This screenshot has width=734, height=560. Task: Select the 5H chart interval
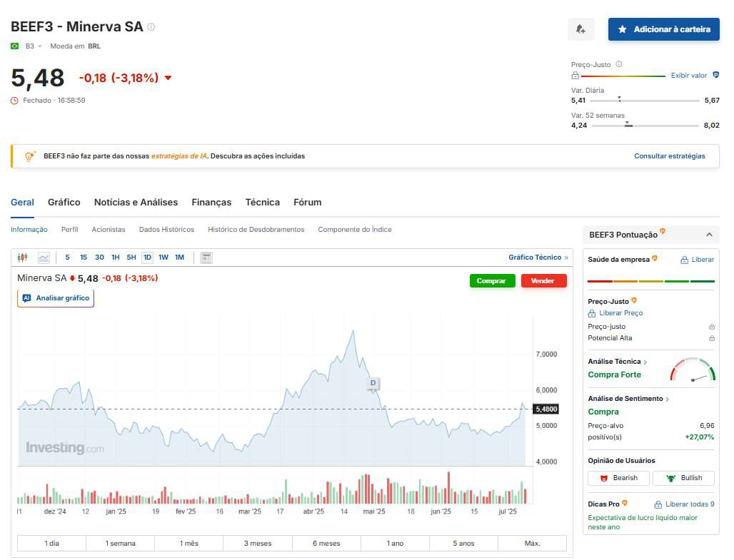coord(131,258)
